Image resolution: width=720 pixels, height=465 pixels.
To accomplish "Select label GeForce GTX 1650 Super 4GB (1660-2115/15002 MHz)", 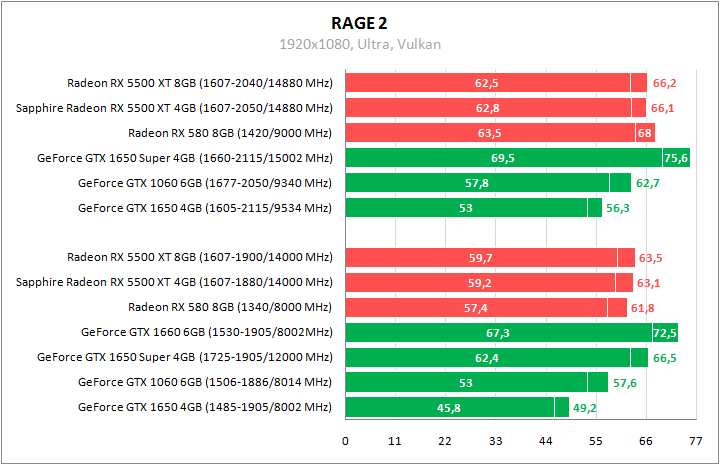I will pyautogui.click(x=185, y=158).
